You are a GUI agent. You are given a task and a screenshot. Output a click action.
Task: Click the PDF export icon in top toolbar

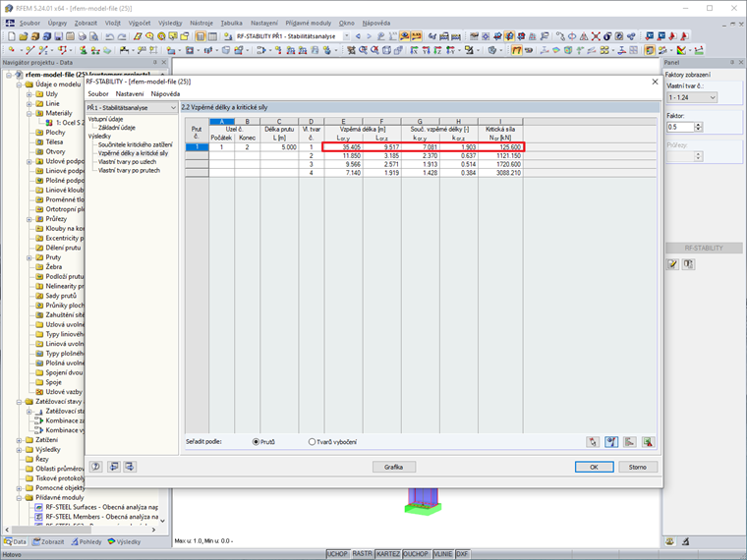684,36
